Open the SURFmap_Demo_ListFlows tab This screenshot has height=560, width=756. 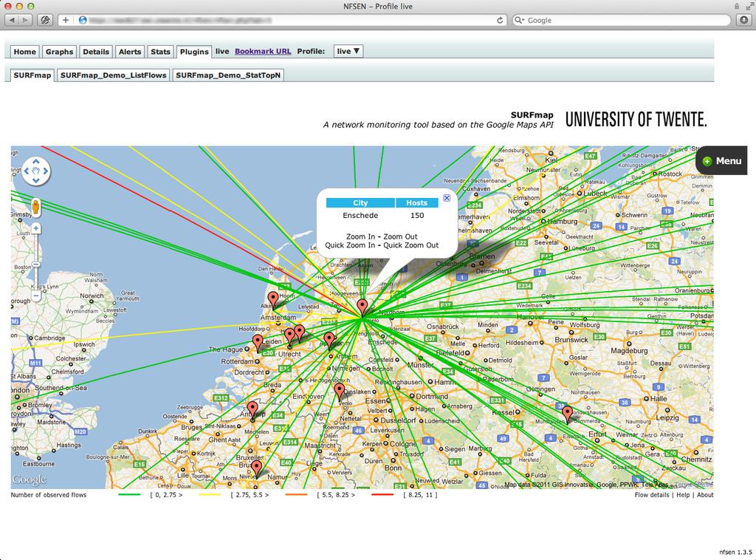[113, 75]
